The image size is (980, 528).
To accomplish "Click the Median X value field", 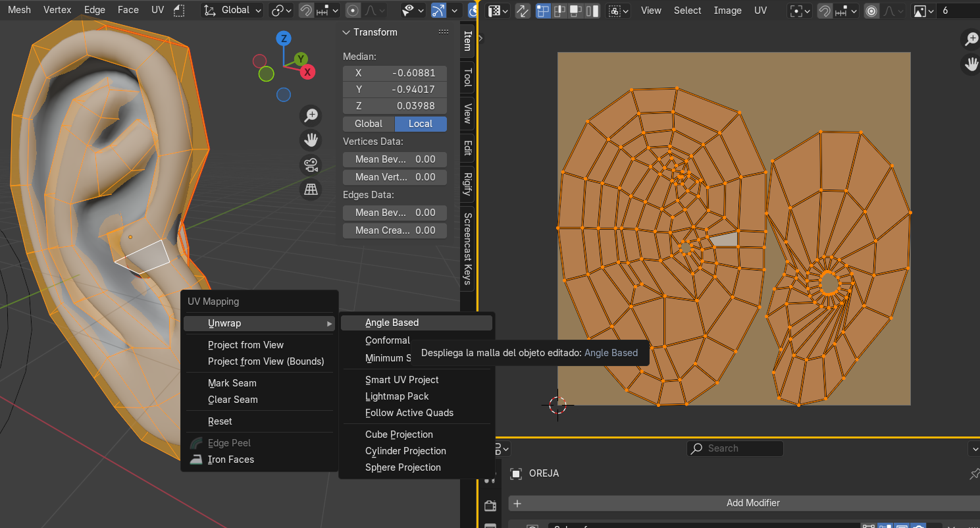I will (394, 73).
